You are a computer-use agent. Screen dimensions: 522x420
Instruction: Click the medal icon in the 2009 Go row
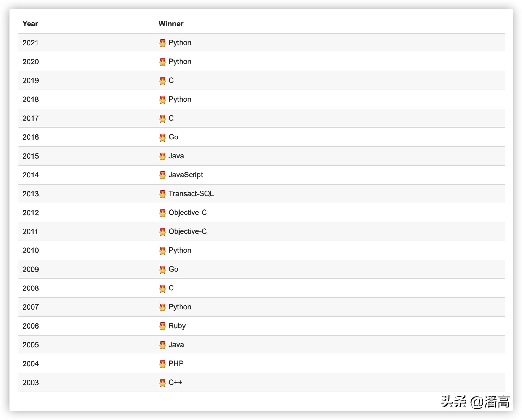click(x=162, y=270)
